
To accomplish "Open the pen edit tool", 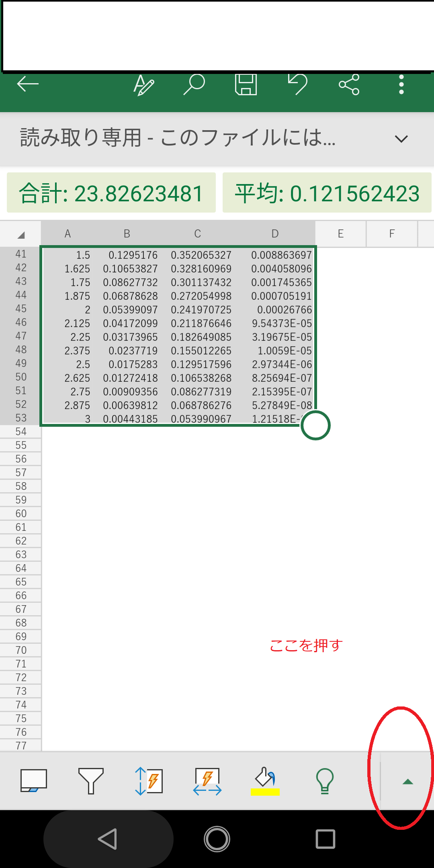I will (x=143, y=85).
